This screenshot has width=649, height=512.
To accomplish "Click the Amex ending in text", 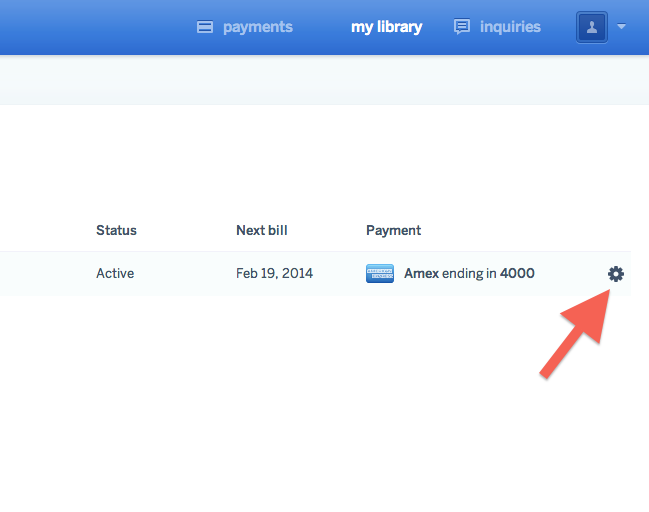I will (449, 273).
